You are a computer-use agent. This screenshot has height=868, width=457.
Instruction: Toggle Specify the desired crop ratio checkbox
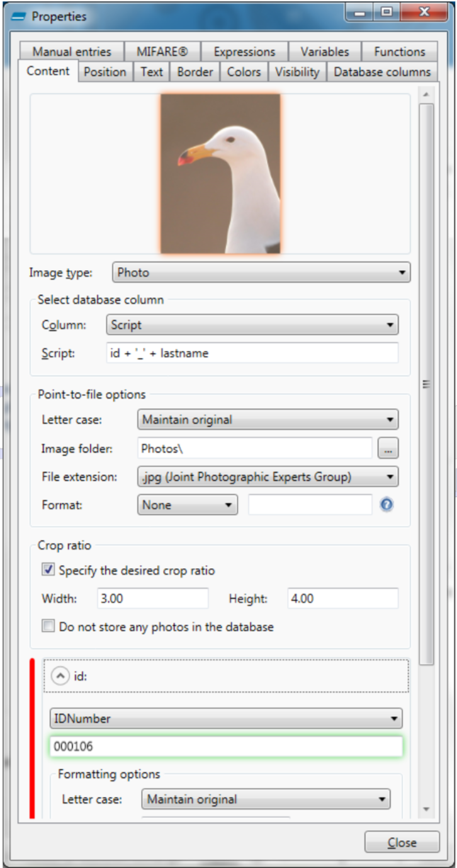click(x=48, y=570)
